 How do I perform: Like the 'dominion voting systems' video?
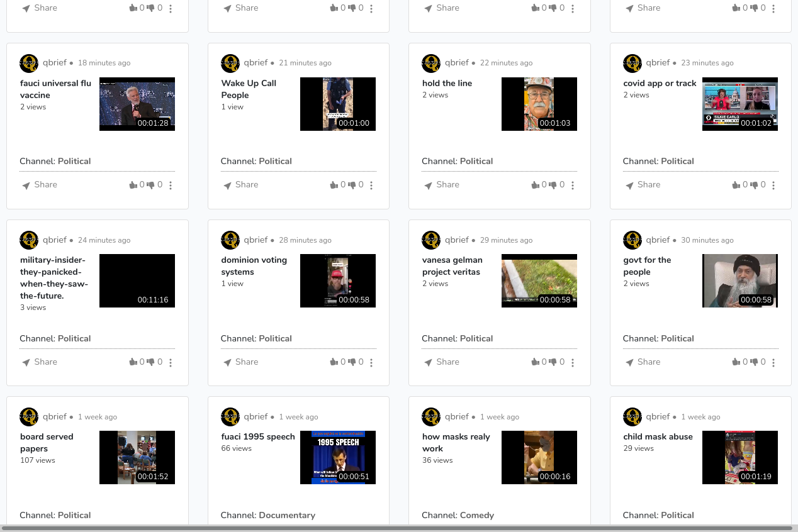(334, 362)
